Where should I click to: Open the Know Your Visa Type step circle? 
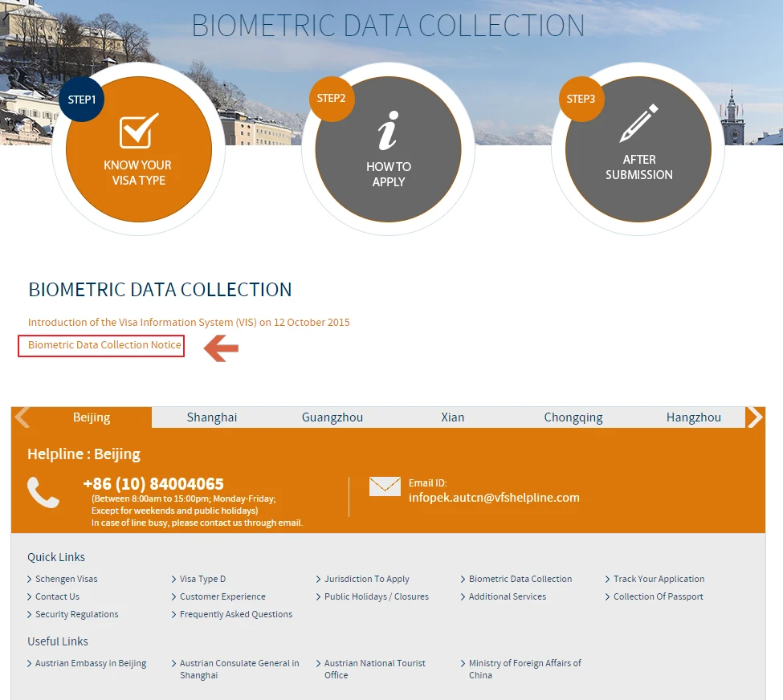(x=138, y=149)
